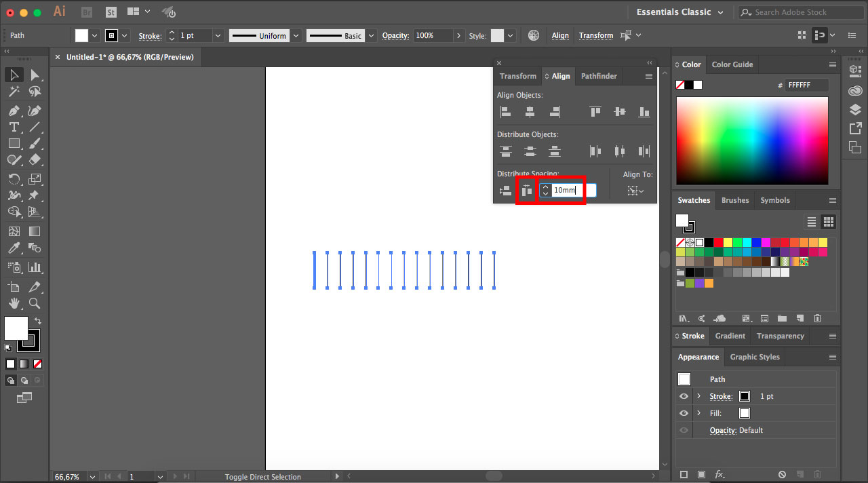Screen dimensions: 868x483
Task: Toggle Stroke visibility eye in Appearance
Action: point(684,396)
